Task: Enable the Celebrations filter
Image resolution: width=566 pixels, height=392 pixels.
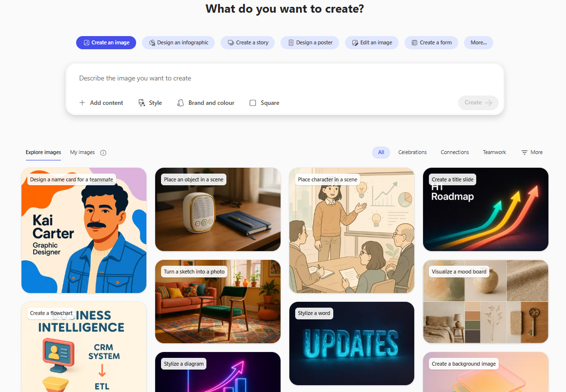Action: point(412,152)
